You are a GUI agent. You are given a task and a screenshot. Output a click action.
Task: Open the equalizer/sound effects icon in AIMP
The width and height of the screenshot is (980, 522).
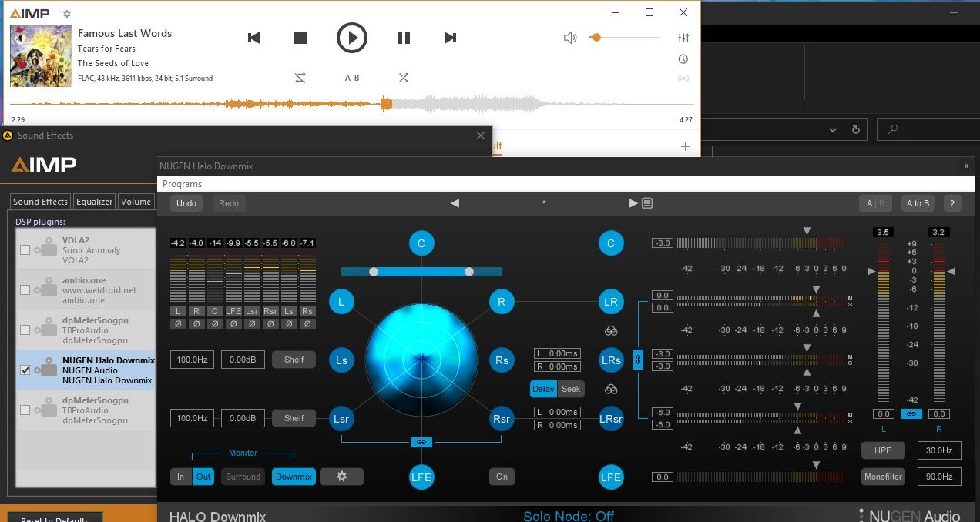click(x=683, y=38)
